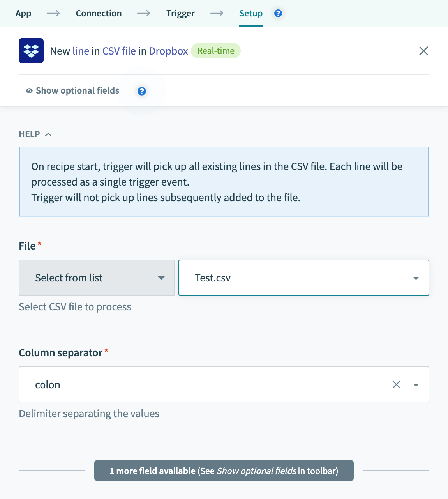Image resolution: width=448 pixels, height=499 pixels.
Task: Open the Test.csv file dropdown
Action: point(416,278)
